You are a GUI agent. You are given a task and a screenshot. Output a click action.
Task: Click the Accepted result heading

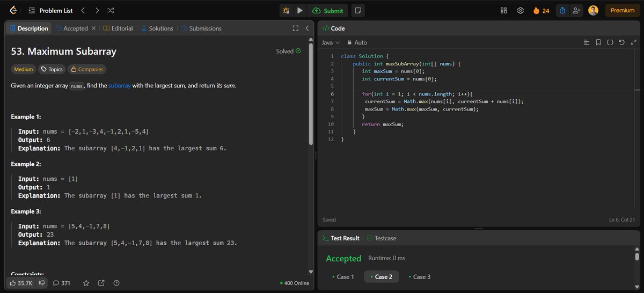(343, 259)
